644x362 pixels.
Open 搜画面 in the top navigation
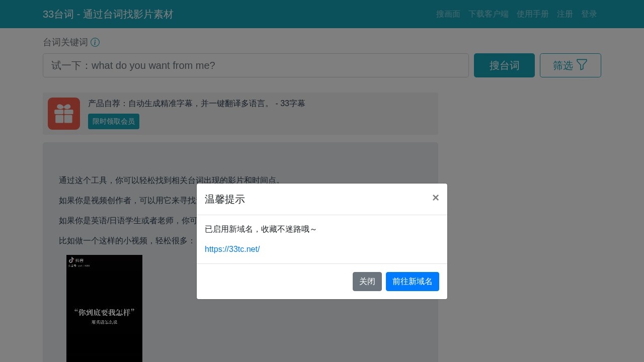pyautogui.click(x=448, y=14)
